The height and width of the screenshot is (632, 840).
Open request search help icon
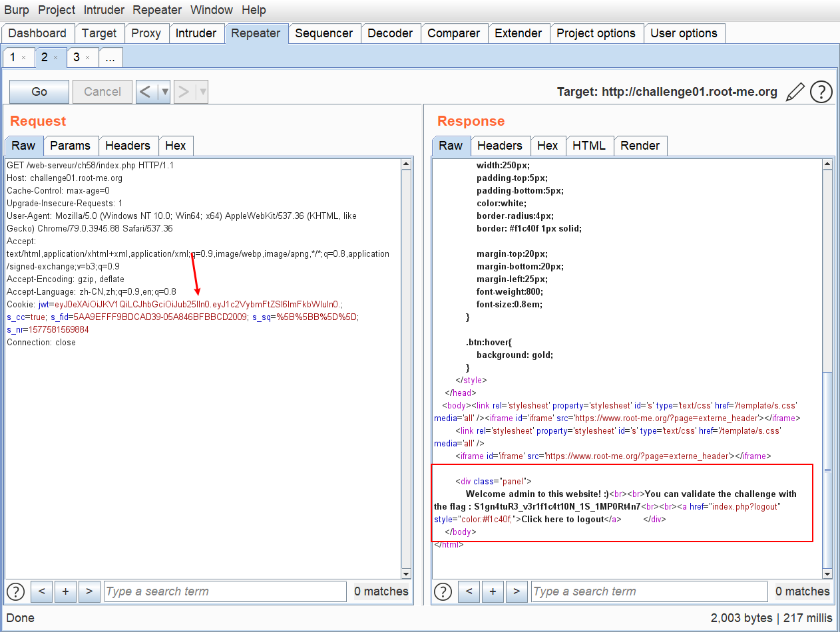15,591
